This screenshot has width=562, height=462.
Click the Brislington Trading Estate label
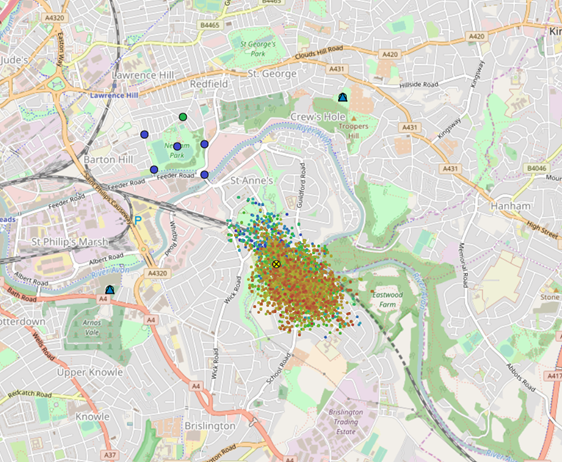coord(346,422)
